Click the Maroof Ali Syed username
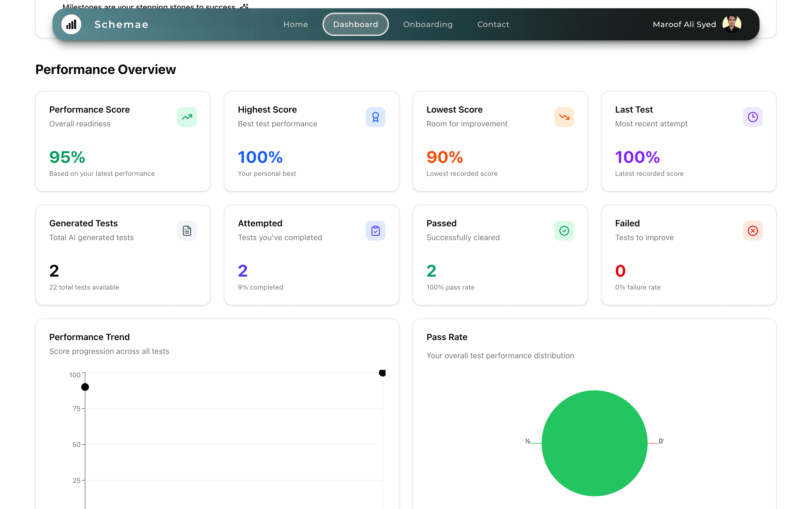The width and height of the screenshot is (812, 509). (x=684, y=24)
